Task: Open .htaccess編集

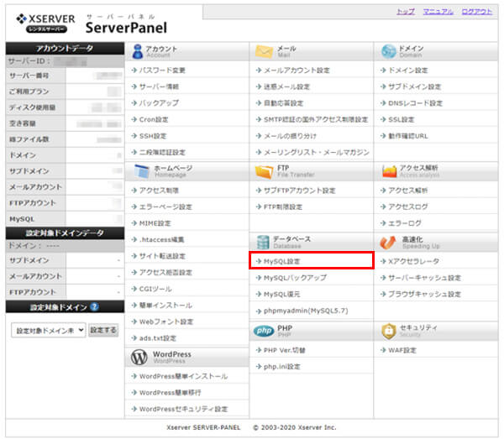Action: click(161, 240)
